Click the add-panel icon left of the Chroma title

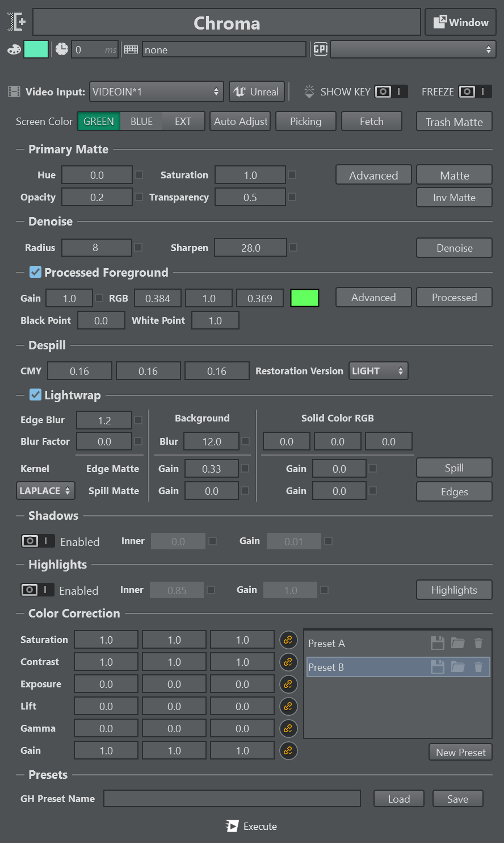click(x=17, y=22)
